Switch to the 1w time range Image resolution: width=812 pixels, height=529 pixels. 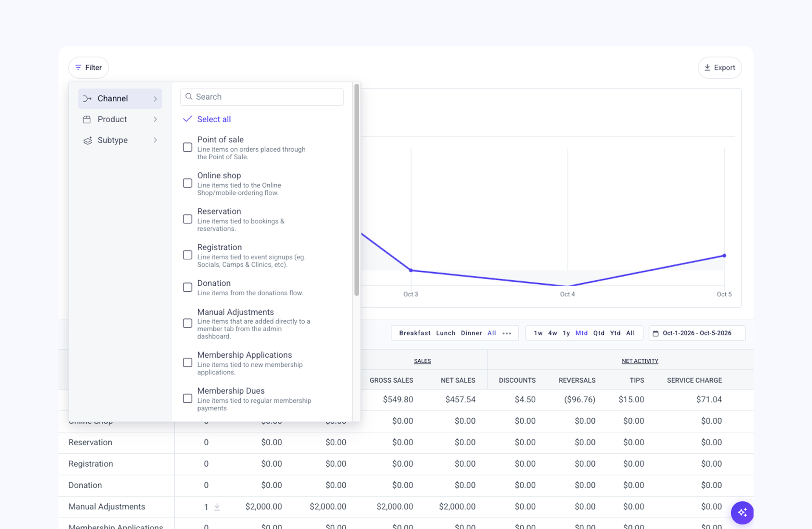point(538,333)
